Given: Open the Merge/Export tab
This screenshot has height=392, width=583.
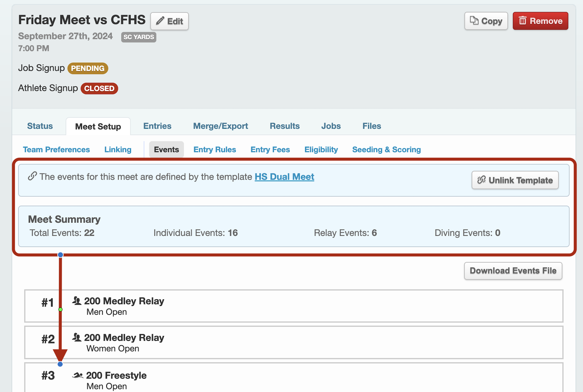Looking at the screenshot, I should click(221, 126).
